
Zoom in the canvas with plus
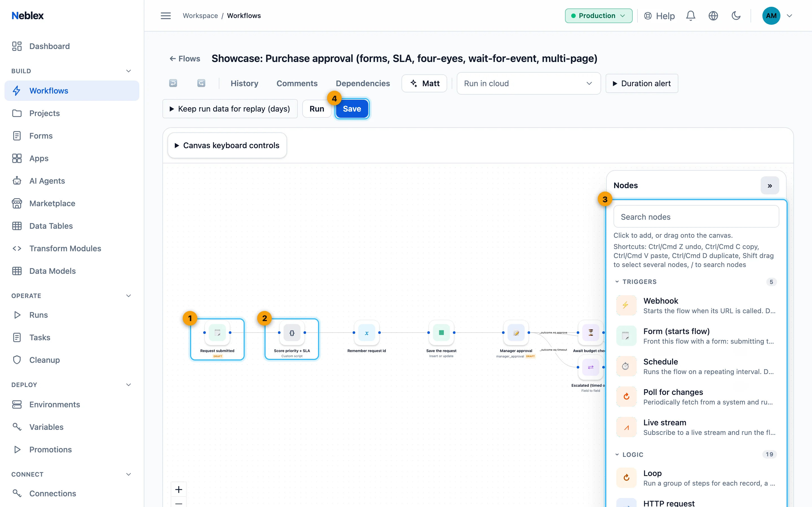[x=179, y=490]
